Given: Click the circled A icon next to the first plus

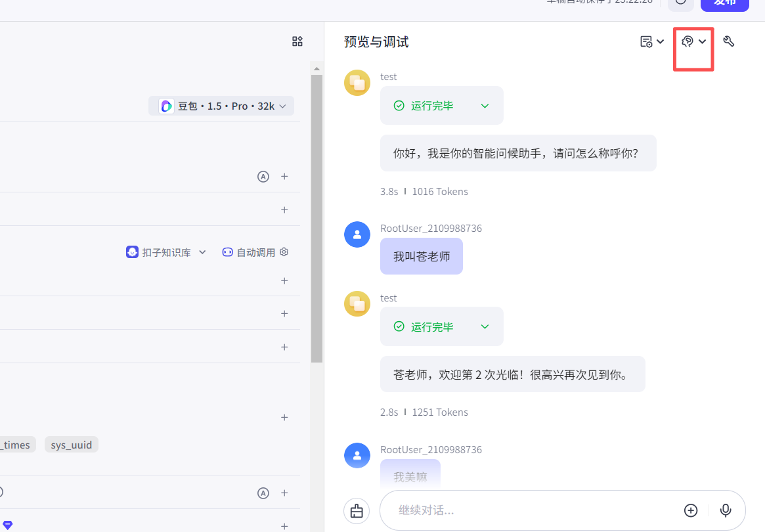Looking at the screenshot, I should (263, 177).
